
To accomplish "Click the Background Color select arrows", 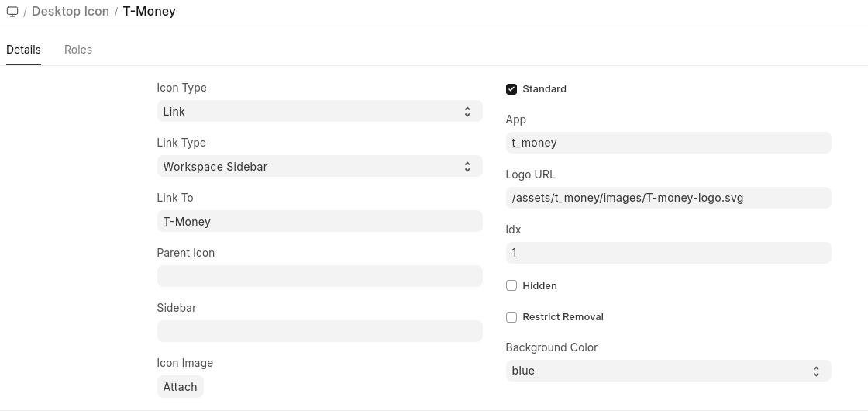I will 816,371.
